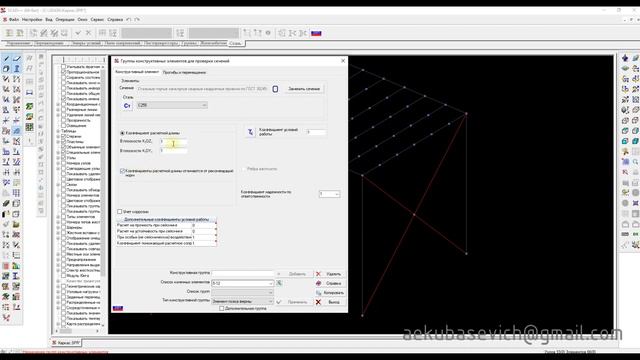This screenshot has width=640, height=360.
Task: Click the Справка button in the dialog
Action: [x=329, y=283]
